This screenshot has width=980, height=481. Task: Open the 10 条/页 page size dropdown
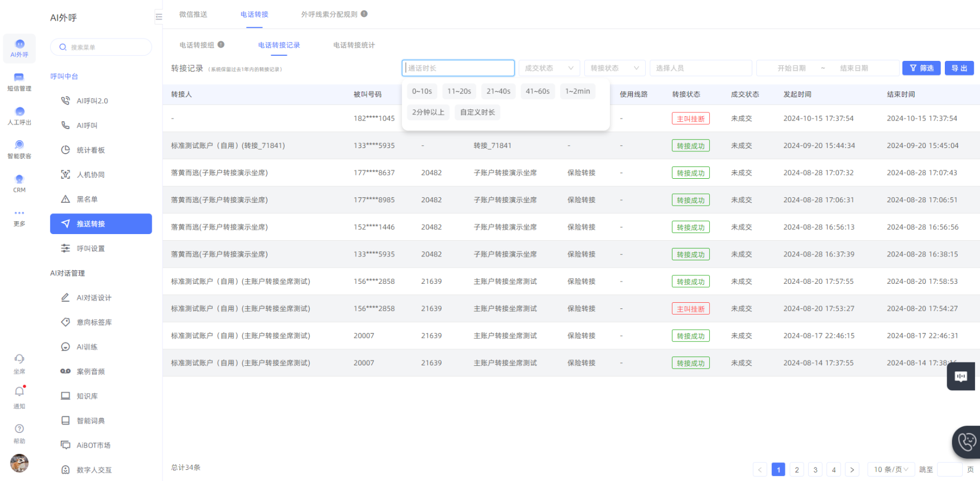pos(891,470)
